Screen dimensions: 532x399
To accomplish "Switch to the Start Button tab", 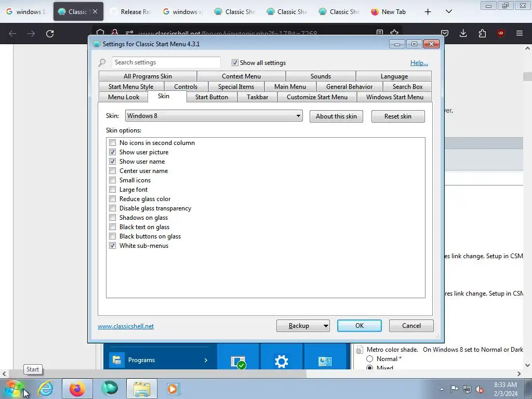I will click(212, 97).
